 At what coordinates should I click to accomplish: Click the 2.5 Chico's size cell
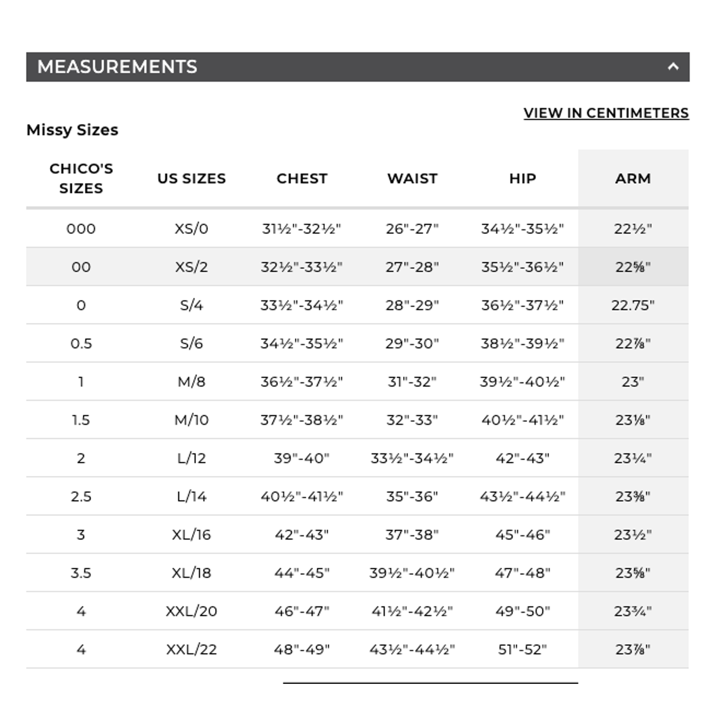81,496
